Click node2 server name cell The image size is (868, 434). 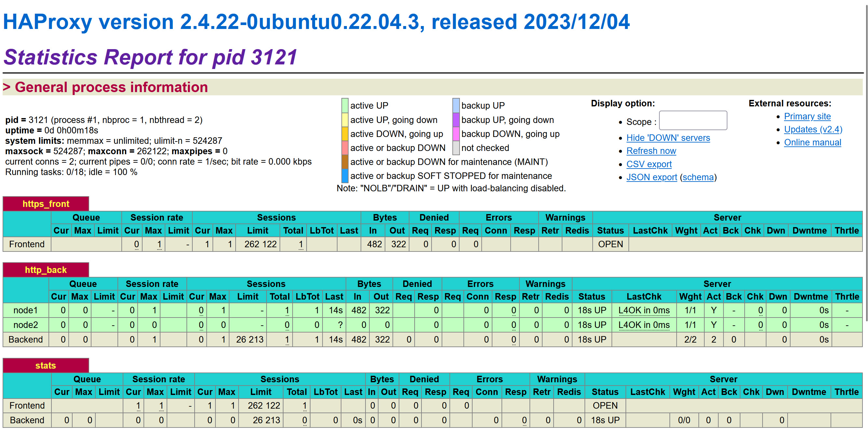26,325
